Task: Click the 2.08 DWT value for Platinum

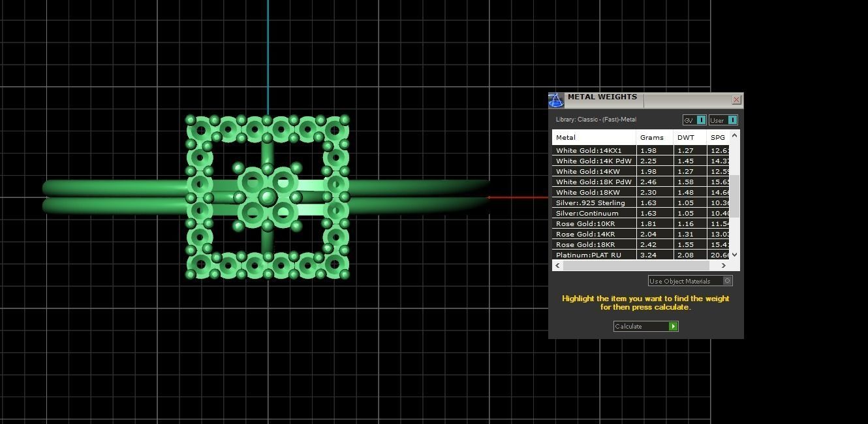Action: click(x=685, y=255)
